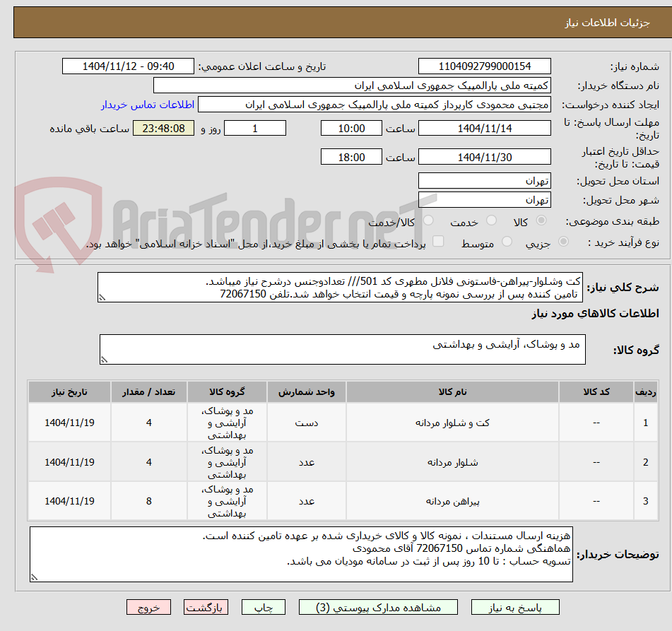Open مشاهده مدارک پیوستی (3) attachments
672x631 pixels.
pos(379,608)
